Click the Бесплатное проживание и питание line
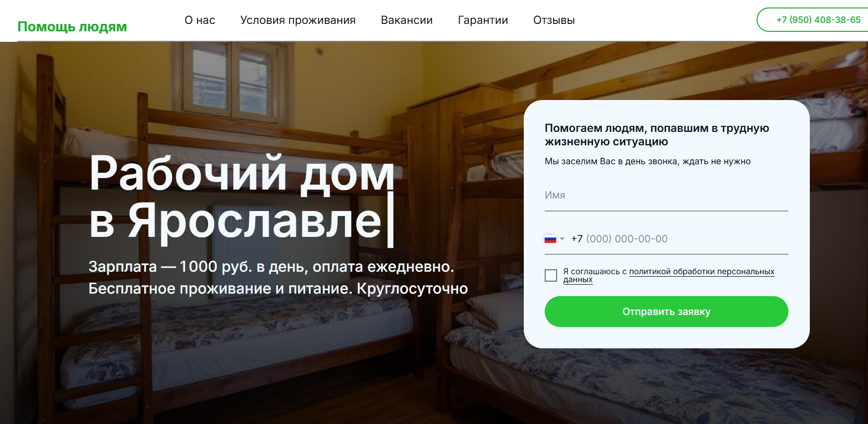This screenshot has height=424, width=868. click(x=278, y=289)
